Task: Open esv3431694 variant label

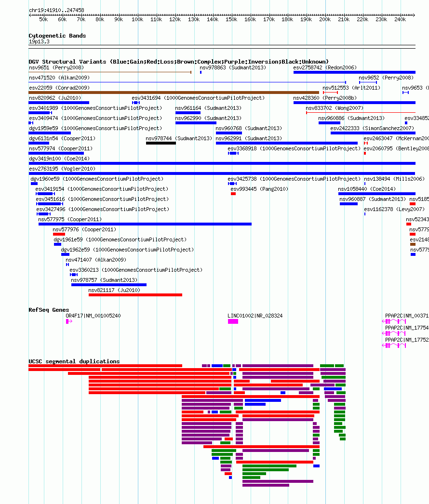Action: (x=198, y=98)
